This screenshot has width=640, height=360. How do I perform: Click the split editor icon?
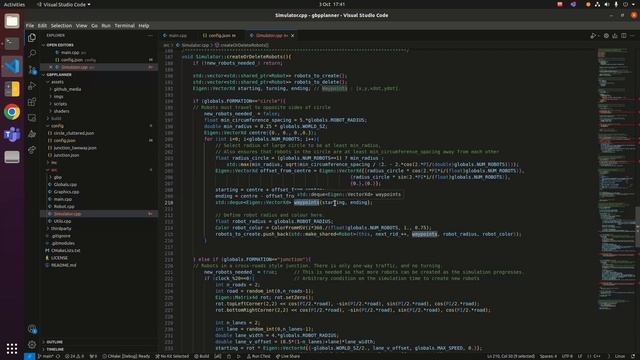pos(624,36)
